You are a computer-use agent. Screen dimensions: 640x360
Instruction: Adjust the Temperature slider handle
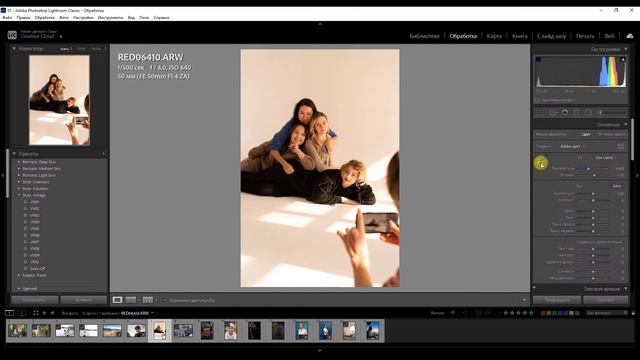[589, 169]
